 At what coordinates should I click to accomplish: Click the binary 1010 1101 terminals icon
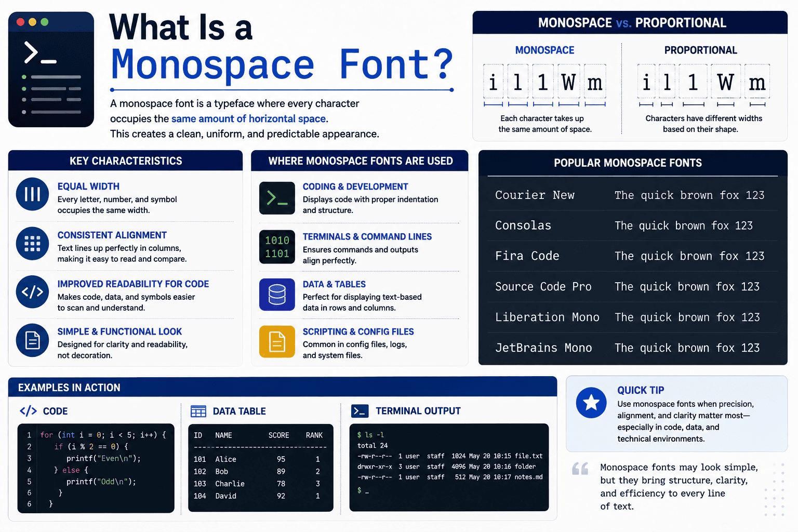[x=277, y=247]
